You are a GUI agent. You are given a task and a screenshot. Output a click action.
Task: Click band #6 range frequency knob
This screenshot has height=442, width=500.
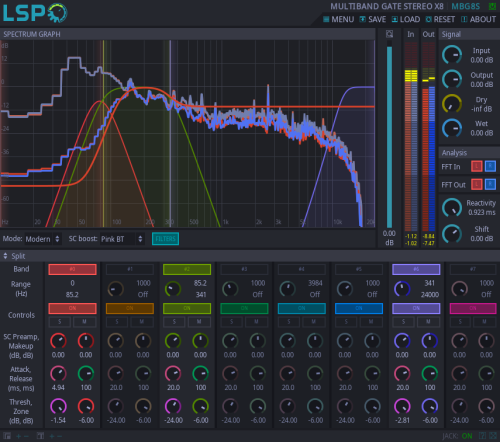coord(402,289)
